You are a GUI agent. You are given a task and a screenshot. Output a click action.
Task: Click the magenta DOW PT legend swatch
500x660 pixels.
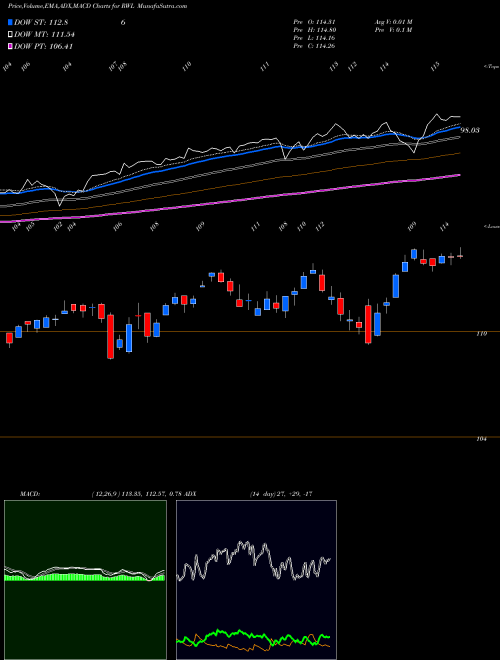[x=10, y=46]
